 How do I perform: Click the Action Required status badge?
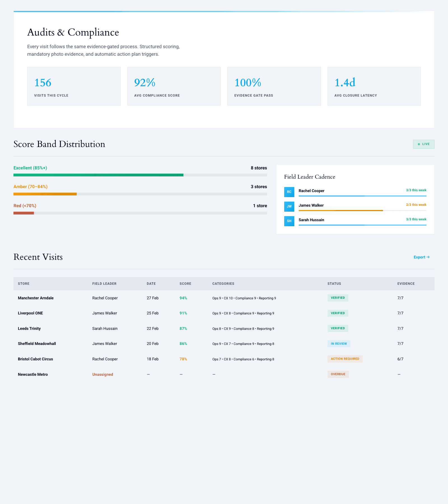click(345, 359)
